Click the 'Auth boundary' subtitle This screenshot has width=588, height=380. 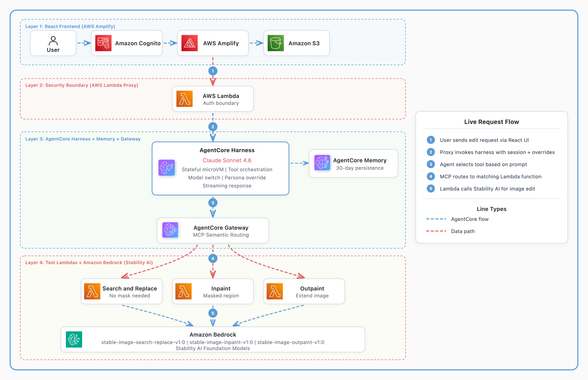tap(221, 103)
